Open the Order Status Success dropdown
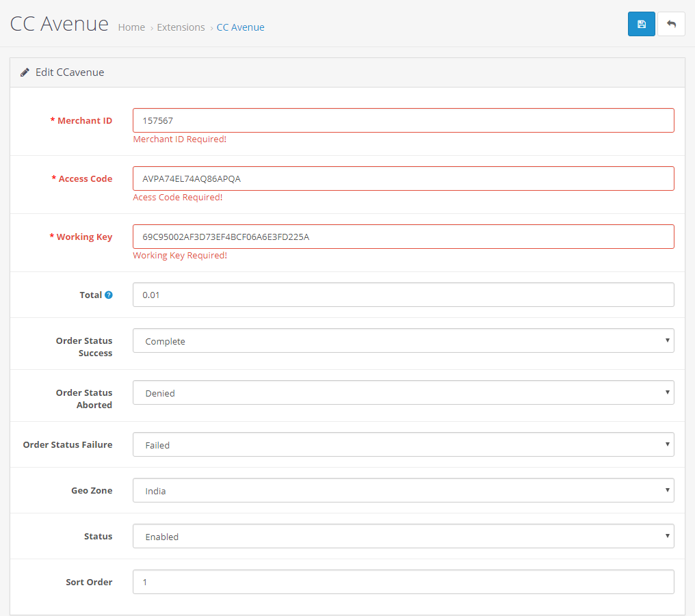 404,340
